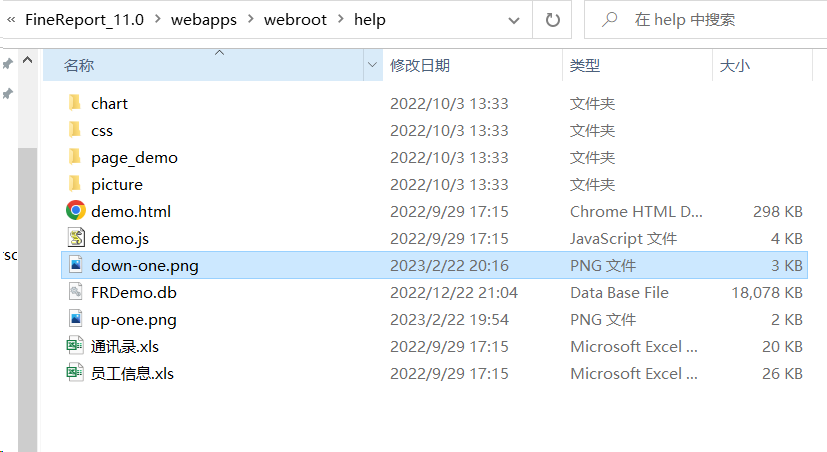Select the chart folder name
The height and width of the screenshot is (452, 827).
tap(109, 103)
